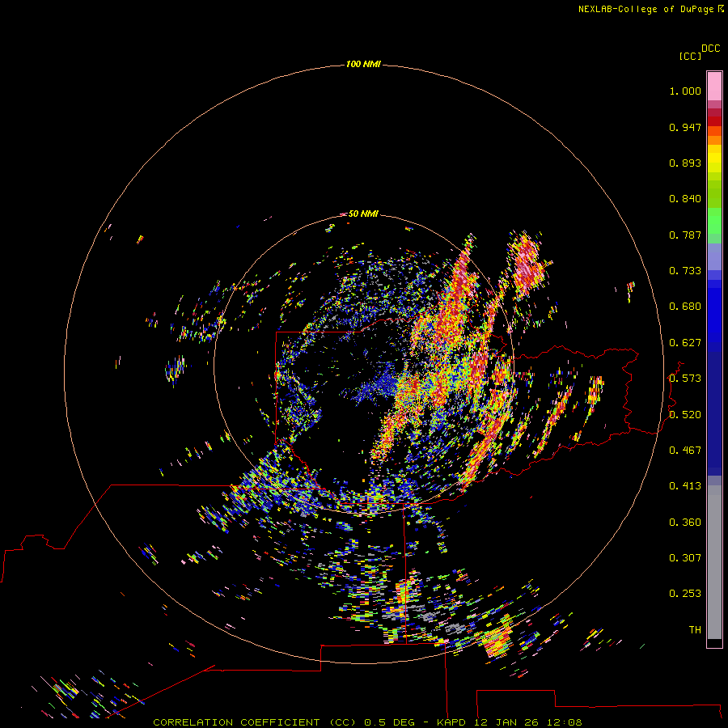Click the 0.680 color scale value

[685, 307]
